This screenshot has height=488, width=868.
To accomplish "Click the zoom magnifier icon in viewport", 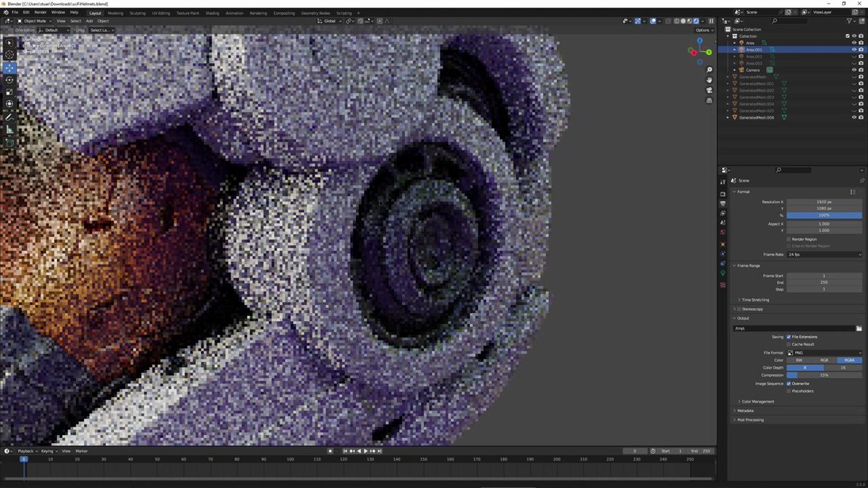I will click(710, 69).
